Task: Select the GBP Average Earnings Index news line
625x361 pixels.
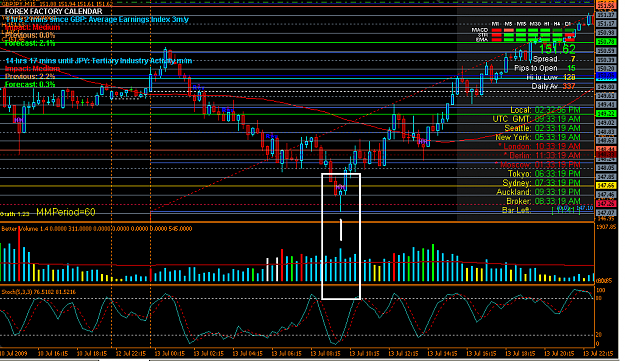Action: [97, 20]
